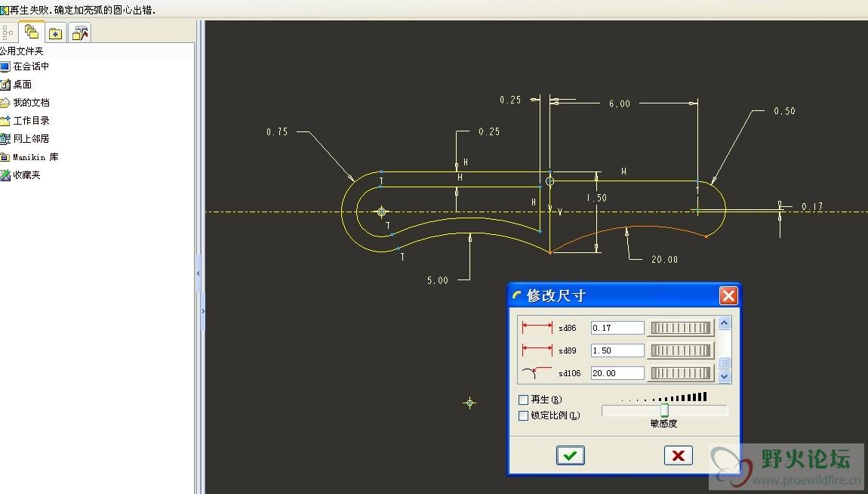This screenshot has height=494, width=868.
Task: Click the sd86 thumbwheel slider
Action: pos(681,328)
